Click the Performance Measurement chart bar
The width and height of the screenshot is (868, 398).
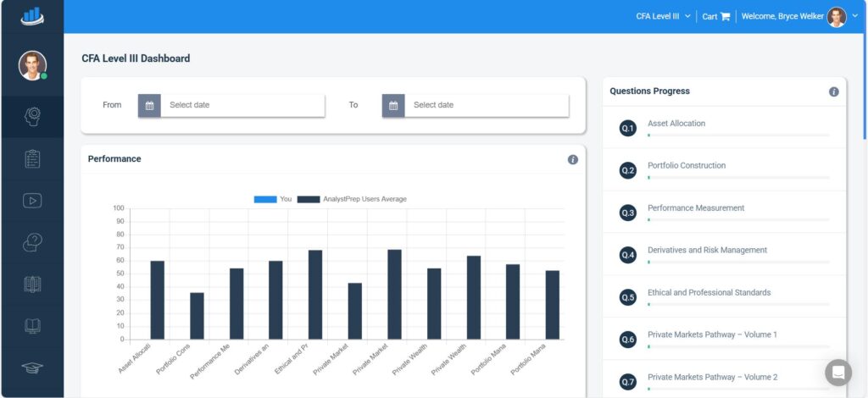tap(236, 304)
